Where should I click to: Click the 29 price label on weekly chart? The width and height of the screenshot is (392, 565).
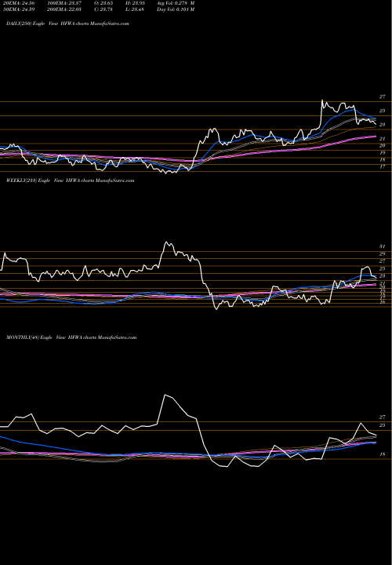383,254
